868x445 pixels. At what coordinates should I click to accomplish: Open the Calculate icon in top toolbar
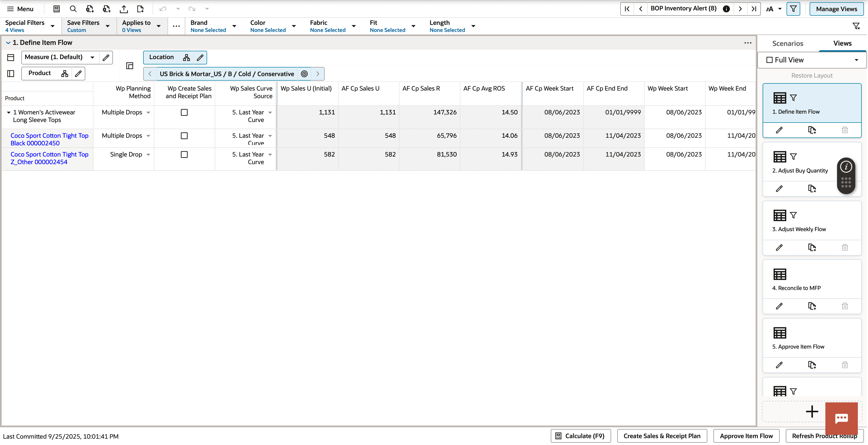coord(56,9)
